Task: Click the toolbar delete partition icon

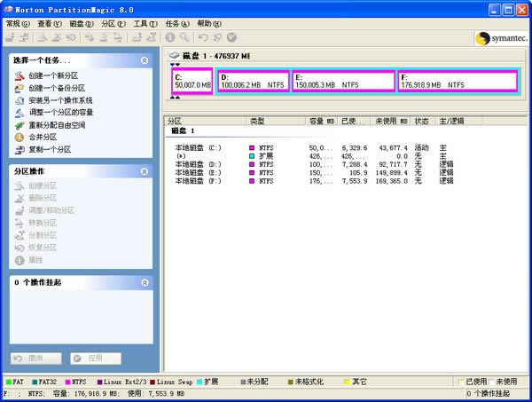Action: pyautogui.click(x=57, y=37)
